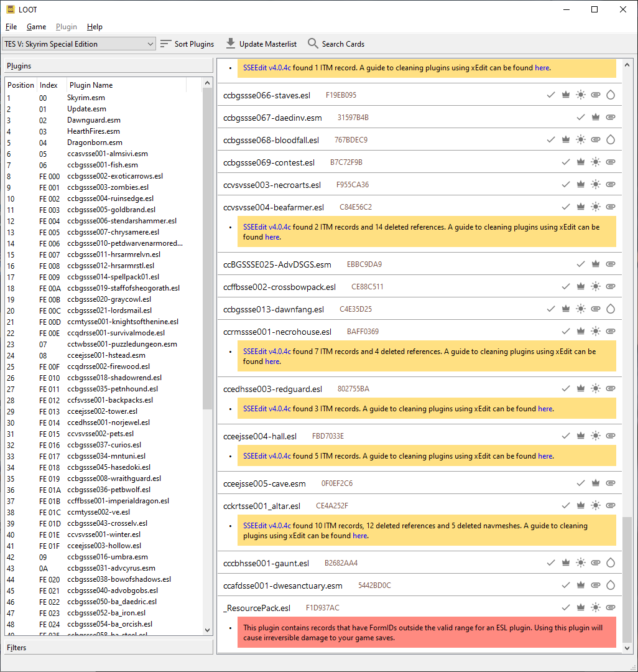
Task: Open the File menu
Action: click(x=11, y=27)
